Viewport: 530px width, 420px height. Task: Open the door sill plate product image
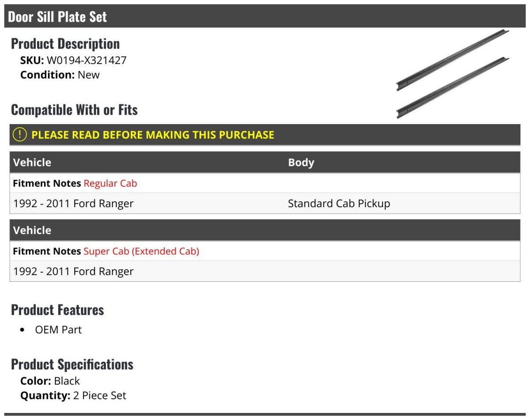(453, 74)
